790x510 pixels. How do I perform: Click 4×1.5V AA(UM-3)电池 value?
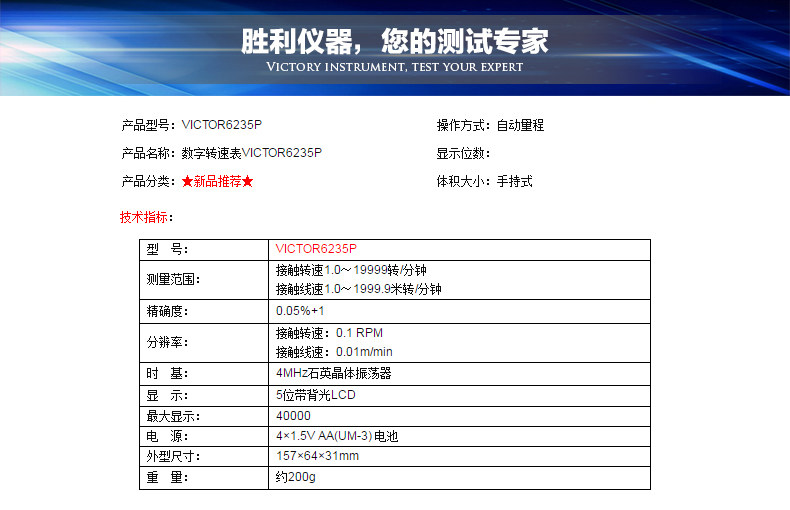point(337,436)
